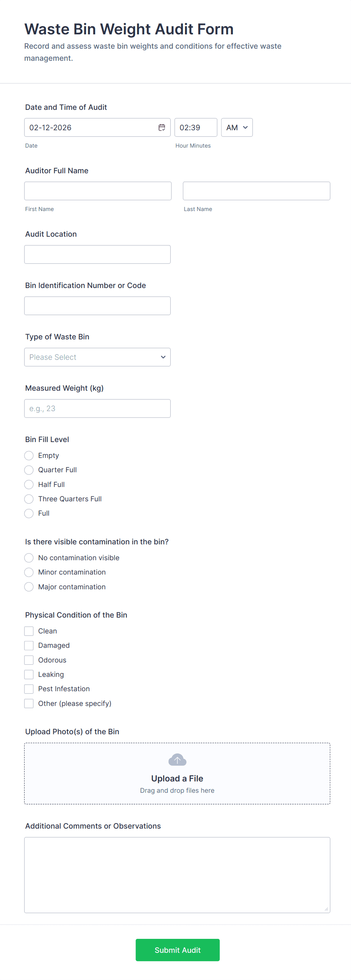351x980 pixels.
Task: Select Major contamination radio button
Action: point(29,587)
